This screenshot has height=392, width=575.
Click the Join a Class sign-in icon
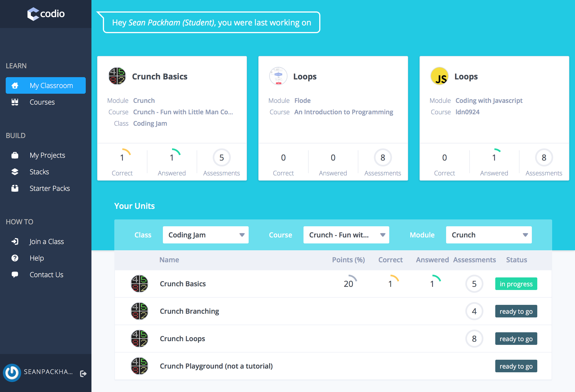pos(14,241)
